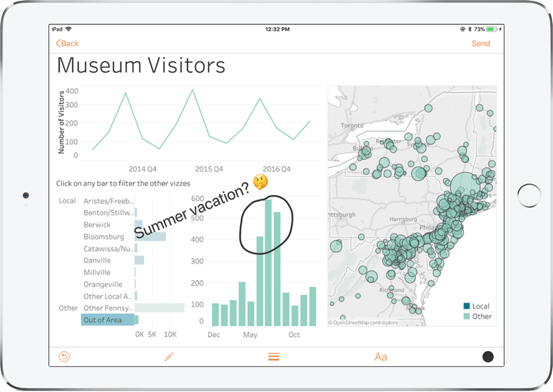This screenshot has height=392, width=553.
Task: Click the Museum Visitors title
Action: coord(141,66)
